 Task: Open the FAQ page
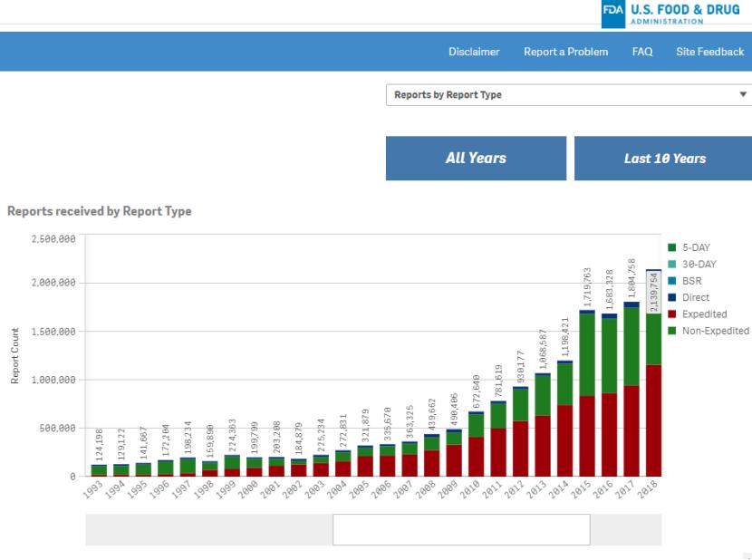point(642,52)
